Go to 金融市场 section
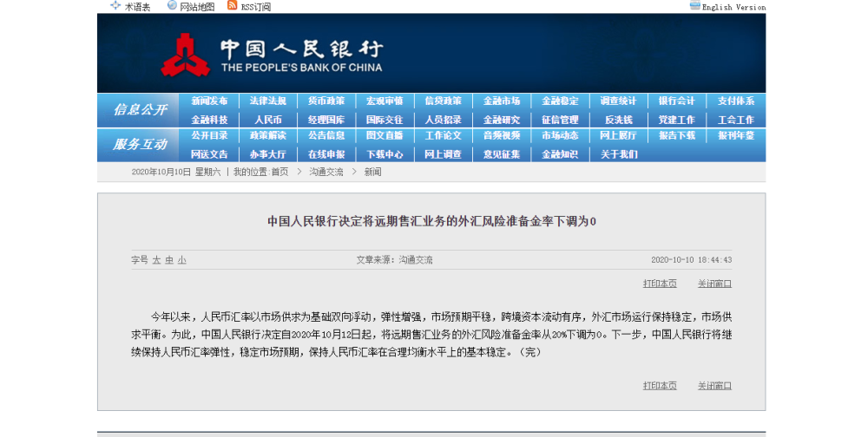The height and width of the screenshot is (437, 868). [x=502, y=101]
